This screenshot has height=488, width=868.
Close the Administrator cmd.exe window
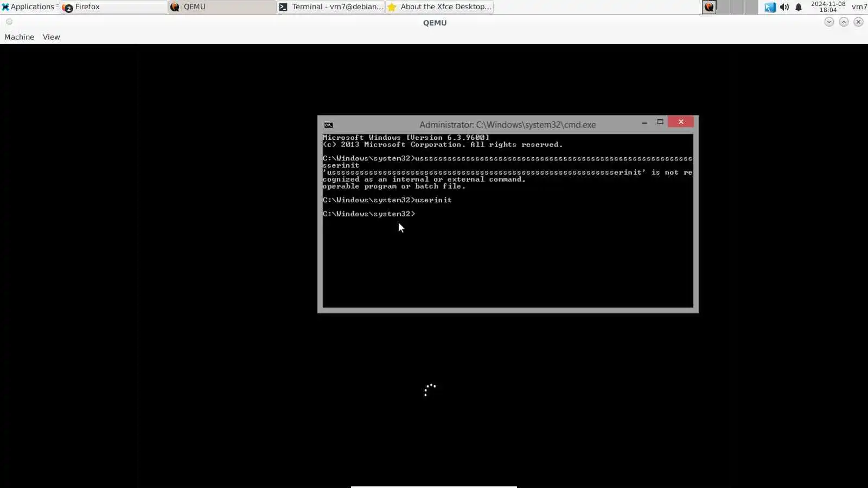pyautogui.click(x=681, y=122)
